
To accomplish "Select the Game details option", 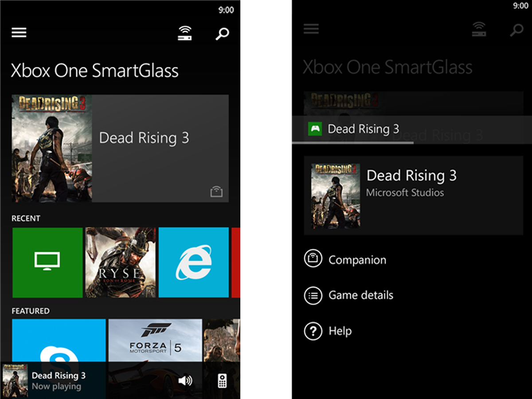I will [349, 295].
